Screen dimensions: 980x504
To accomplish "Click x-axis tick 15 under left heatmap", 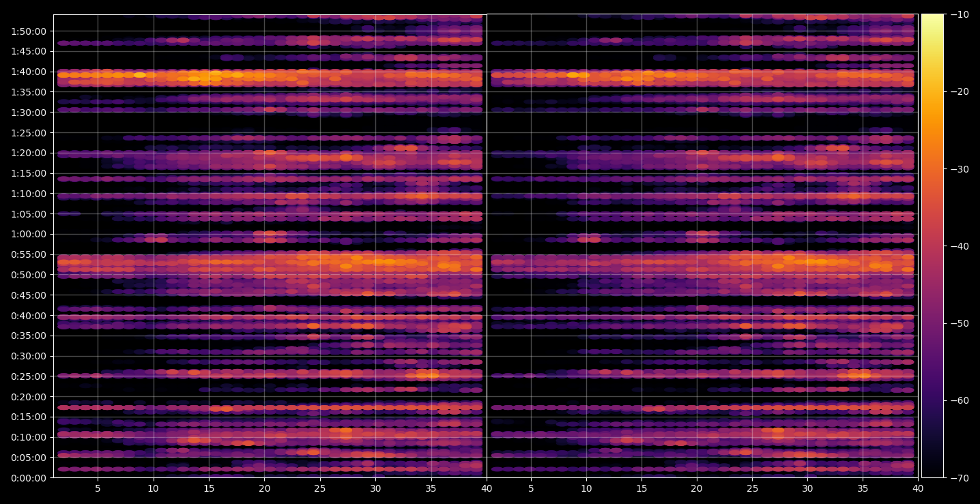I will 209,489.
